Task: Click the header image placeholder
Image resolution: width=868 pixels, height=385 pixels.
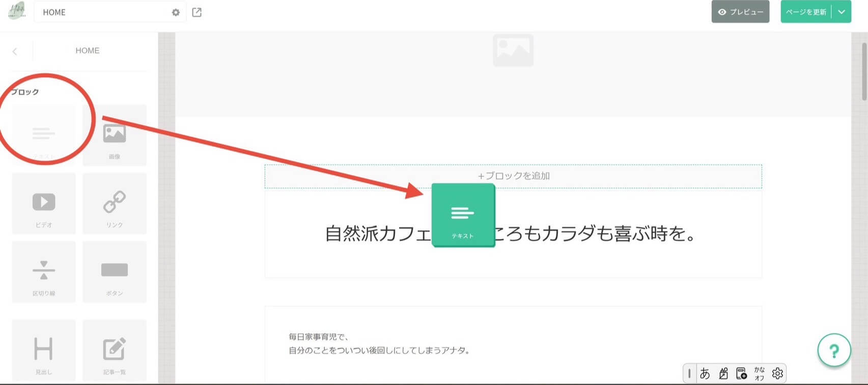Action: coord(513,50)
